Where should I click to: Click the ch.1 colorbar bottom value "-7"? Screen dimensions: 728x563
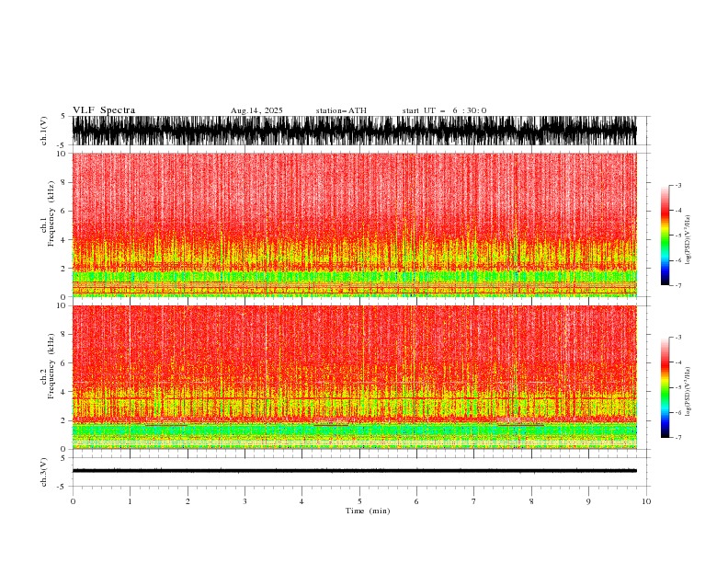point(678,285)
